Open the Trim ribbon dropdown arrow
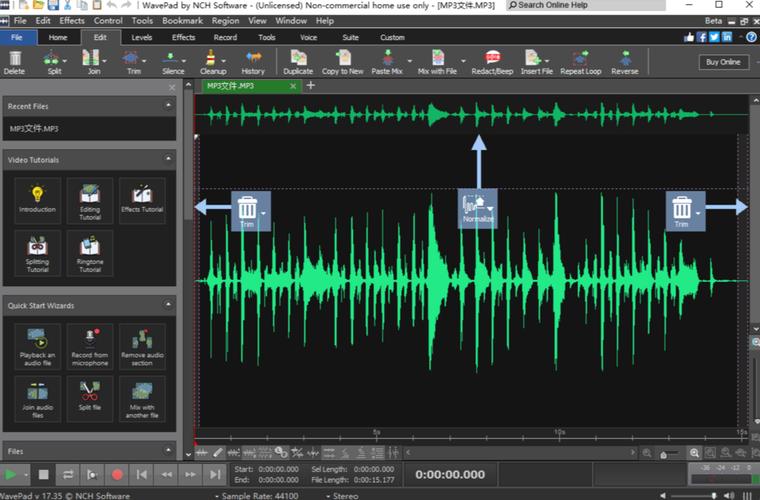 [144, 61]
